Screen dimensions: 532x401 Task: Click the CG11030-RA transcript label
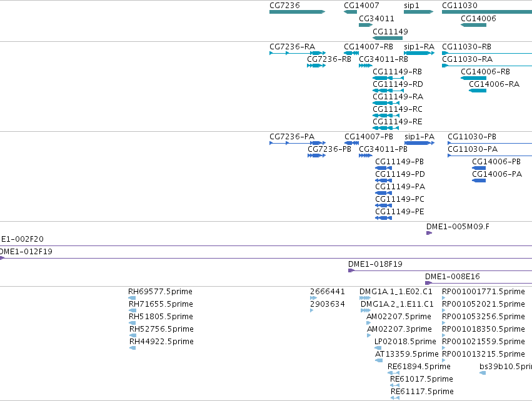(467, 59)
